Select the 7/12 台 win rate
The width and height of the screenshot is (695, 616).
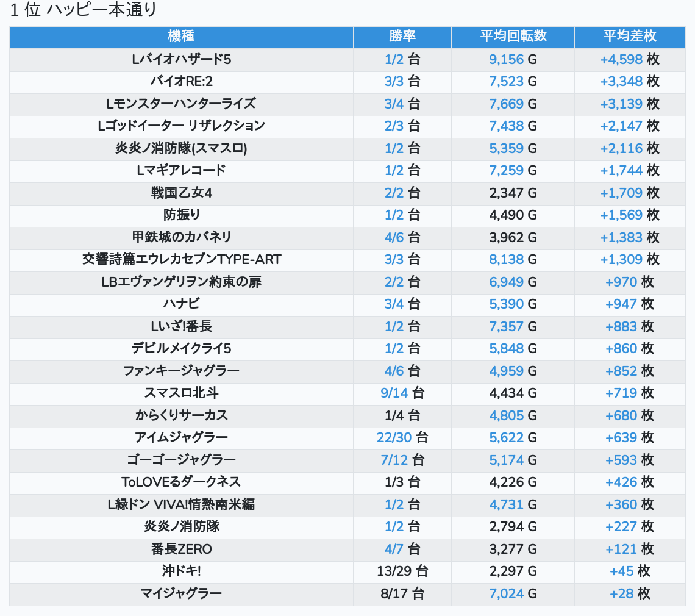402,460
